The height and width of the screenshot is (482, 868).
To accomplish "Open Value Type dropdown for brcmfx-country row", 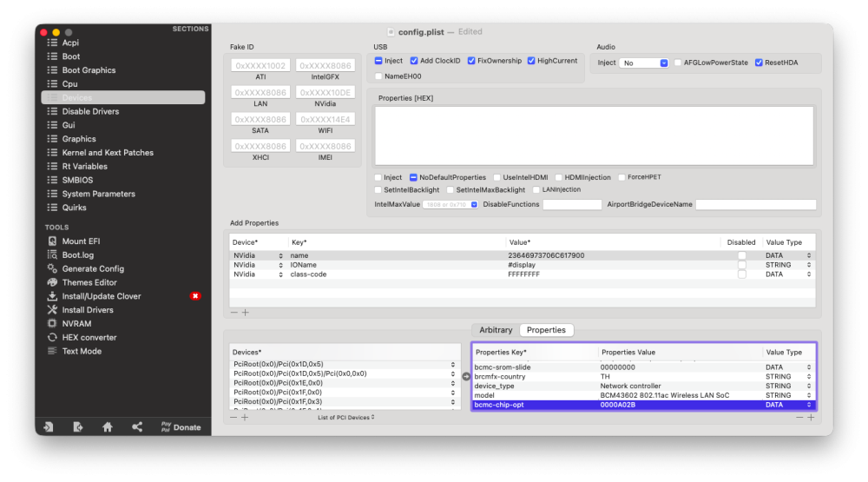I will pos(809,377).
